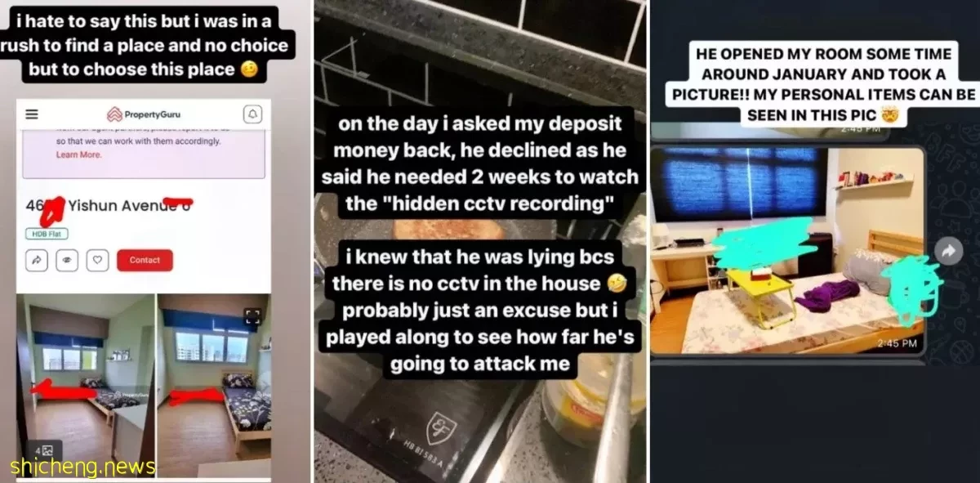Share the listing with the share arrow icon
Image resolution: width=980 pixels, height=483 pixels.
38,260
